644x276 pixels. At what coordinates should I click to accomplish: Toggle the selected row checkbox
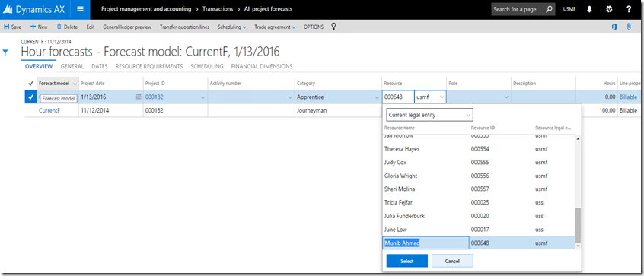[30, 97]
